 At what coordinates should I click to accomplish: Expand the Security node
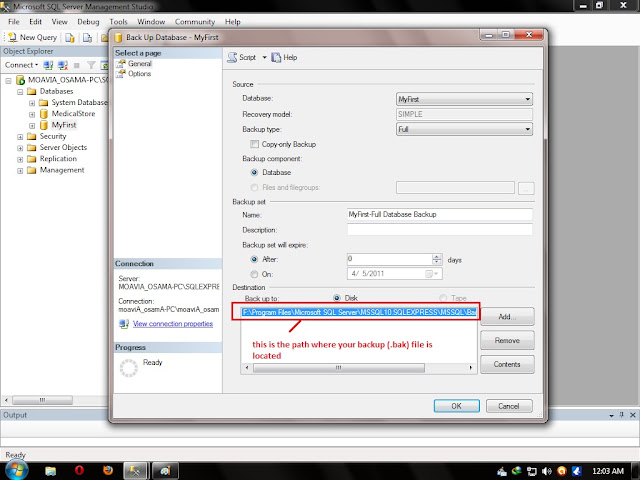(x=20, y=137)
